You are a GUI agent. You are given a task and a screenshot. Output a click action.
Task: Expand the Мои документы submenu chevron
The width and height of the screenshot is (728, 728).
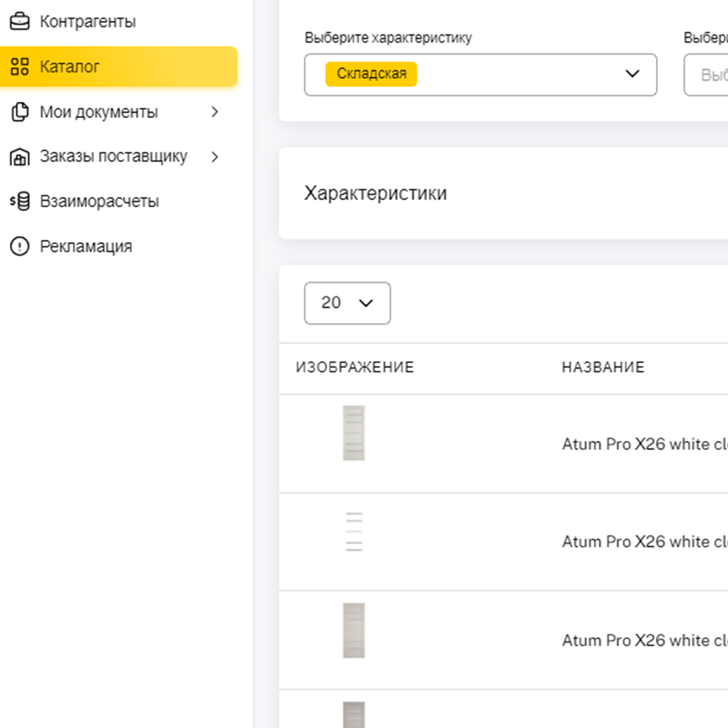pyautogui.click(x=215, y=112)
